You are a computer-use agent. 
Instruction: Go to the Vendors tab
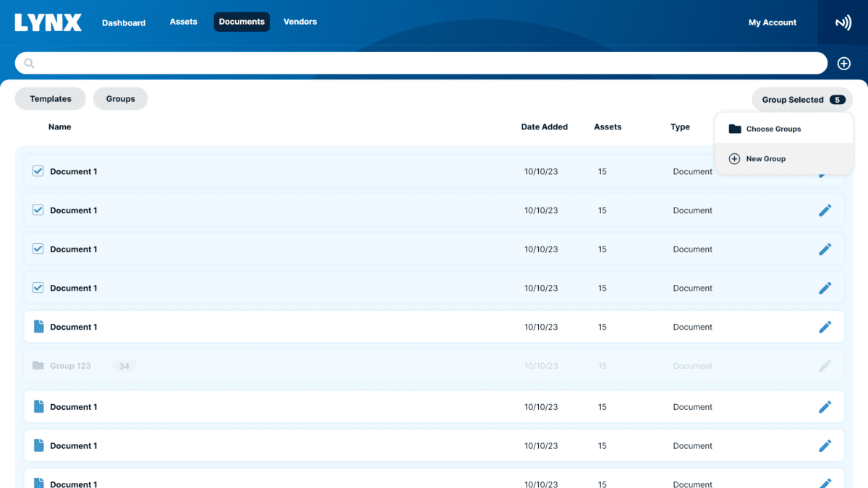300,22
